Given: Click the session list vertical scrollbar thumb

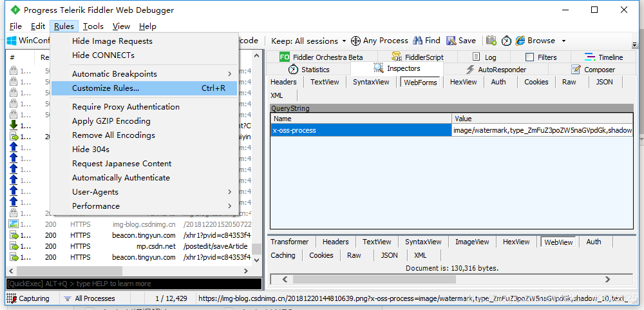Looking at the screenshot, I should (x=256, y=249).
